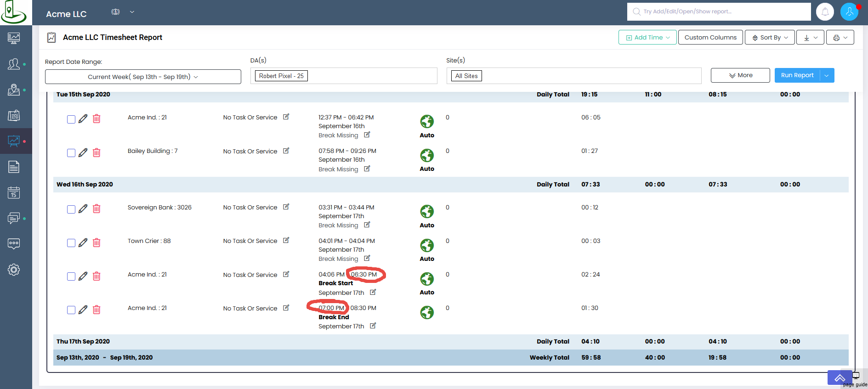
Task: Click globe location icon for Sovereign Bank row
Action: pos(427,211)
